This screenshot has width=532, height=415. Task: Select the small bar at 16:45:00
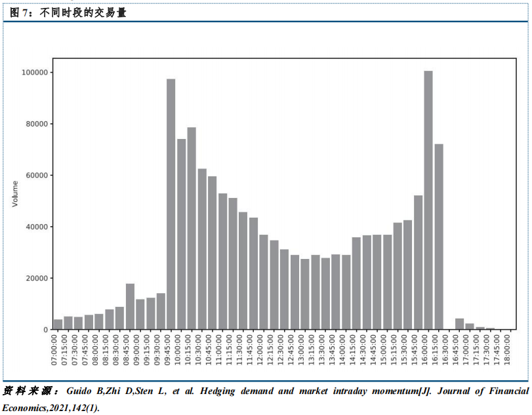(459, 324)
